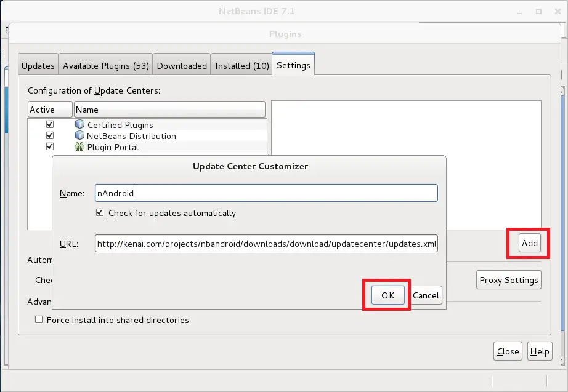Click the Certified Plugins cube icon
Screen dimensions: 568x392
79,124
